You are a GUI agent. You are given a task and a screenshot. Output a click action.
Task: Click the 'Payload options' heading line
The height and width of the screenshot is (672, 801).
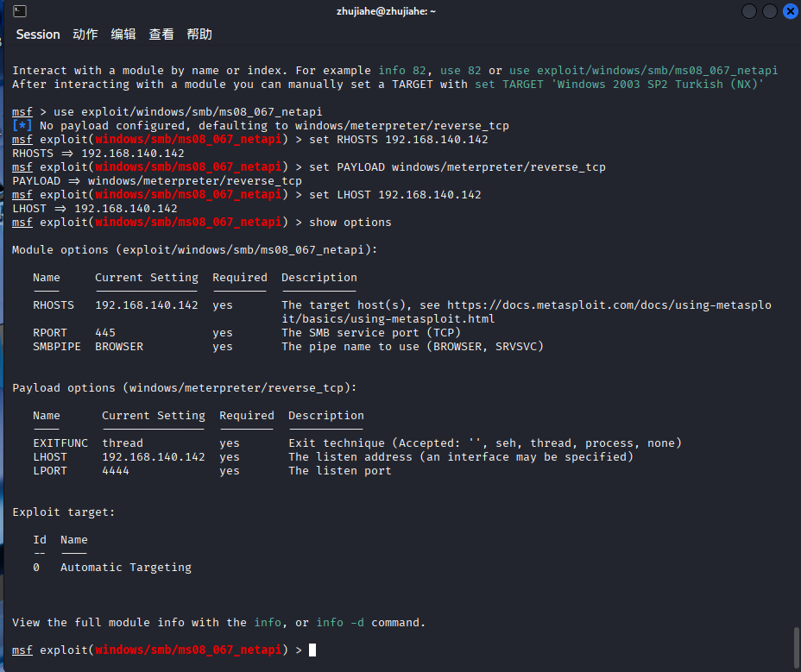pyautogui.click(x=185, y=387)
